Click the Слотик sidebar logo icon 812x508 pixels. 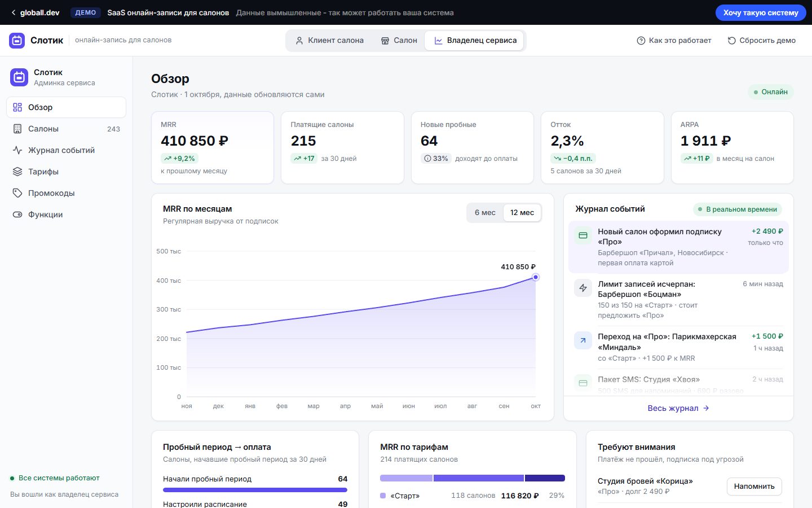pyautogui.click(x=19, y=77)
